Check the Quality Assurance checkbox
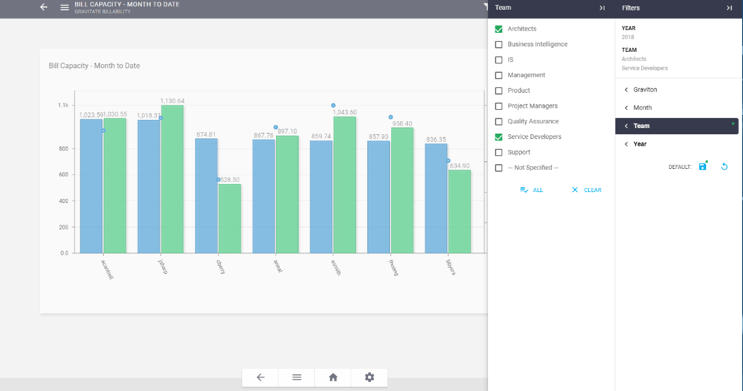This screenshot has height=391, width=743. coord(498,121)
